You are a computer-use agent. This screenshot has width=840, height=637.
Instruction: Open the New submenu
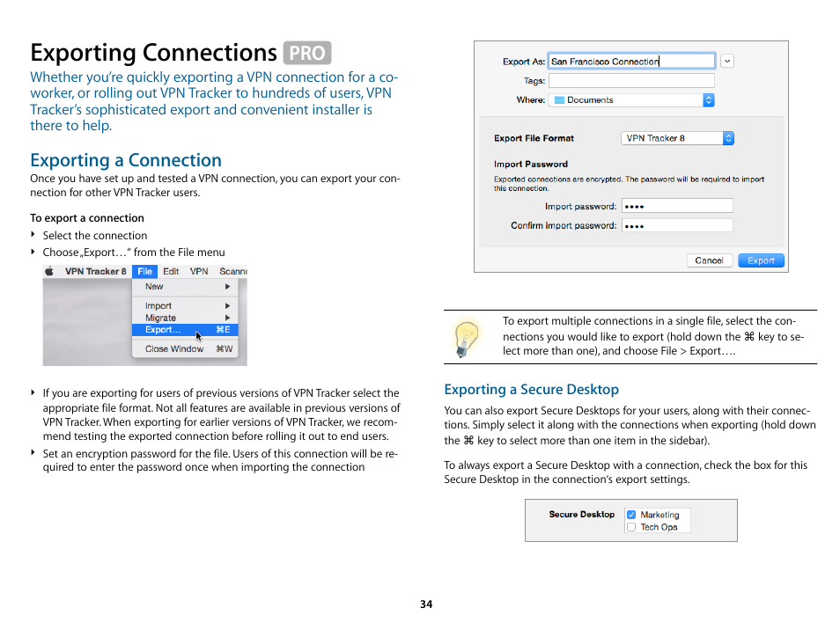coord(185,286)
